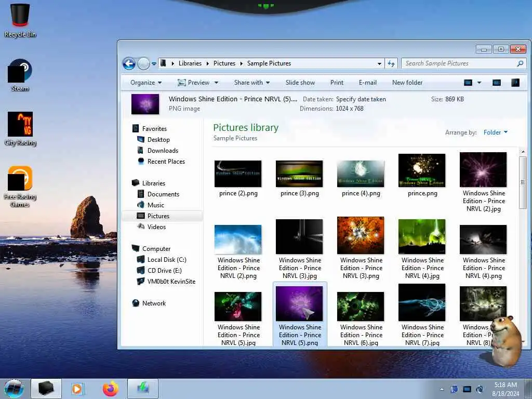Select Windows Shine Edition NRVL (7).jpg thumbnail
The height and width of the screenshot is (399, 532).
coord(422,303)
